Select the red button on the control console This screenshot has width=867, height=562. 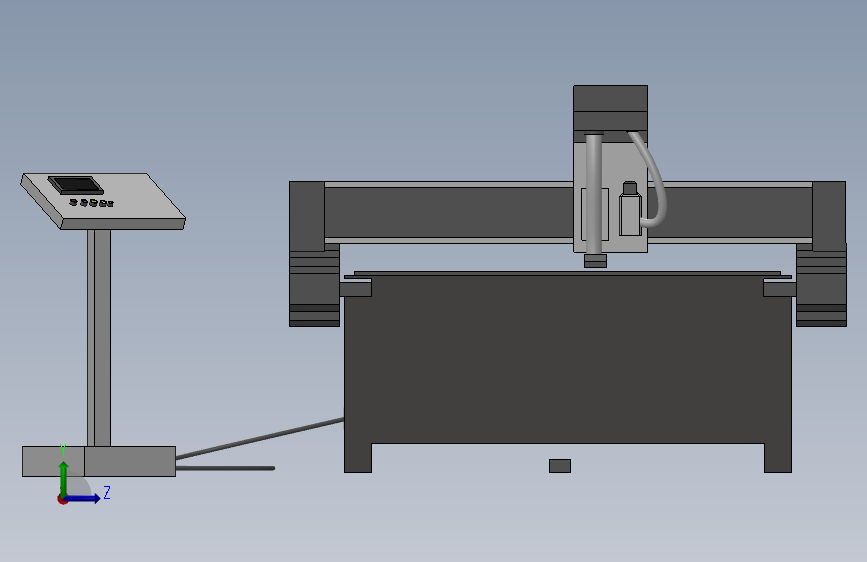point(73,202)
